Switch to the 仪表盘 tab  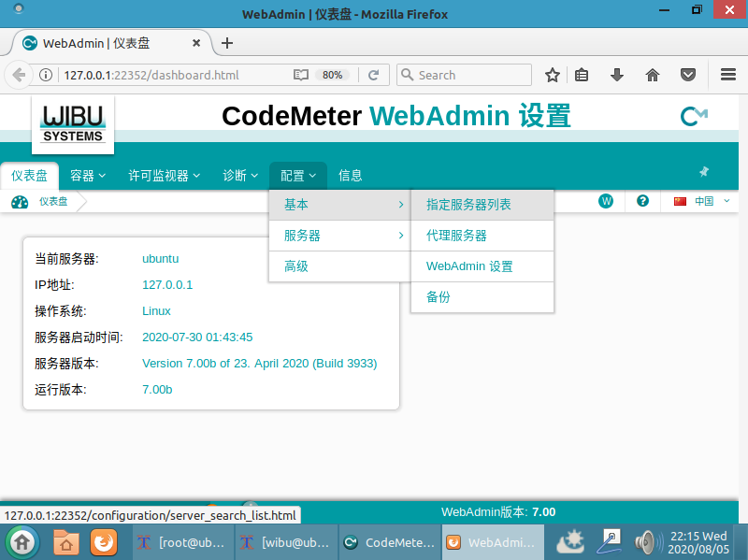pos(29,176)
